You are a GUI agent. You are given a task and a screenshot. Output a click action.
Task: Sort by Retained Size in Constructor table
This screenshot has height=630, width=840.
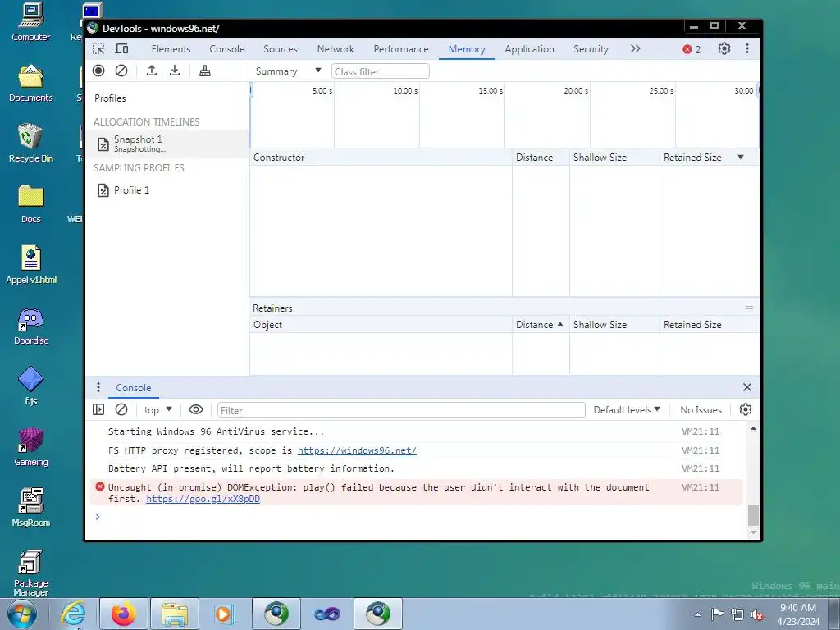(x=710, y=157)
